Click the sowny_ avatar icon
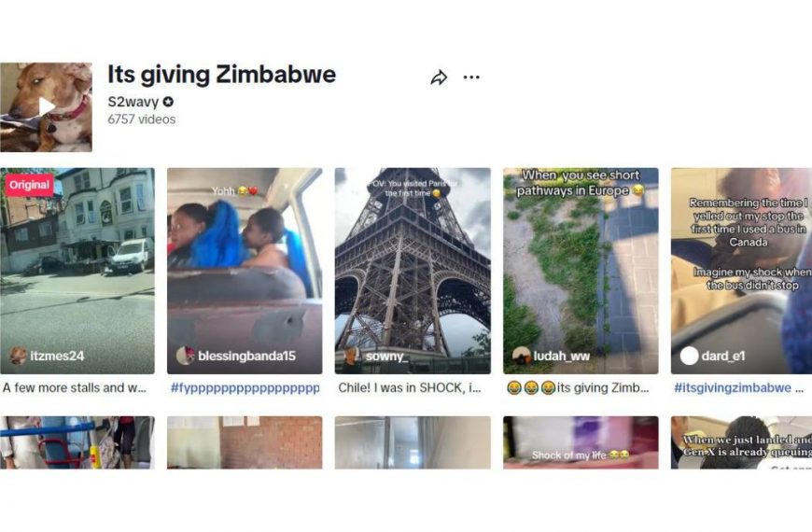The width and height of the screenshot is (812, 532). tap(353, 356)
